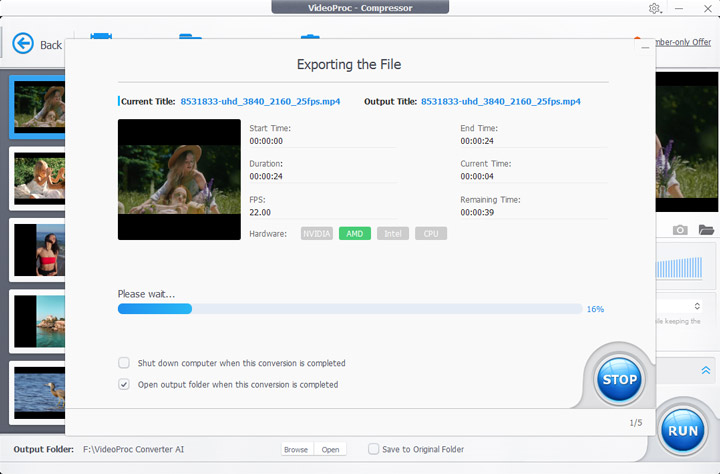Select thumbnail of rocky sea coast
Image resolution: width=720 pixels, height=474 pixels.
coord(38,321)
